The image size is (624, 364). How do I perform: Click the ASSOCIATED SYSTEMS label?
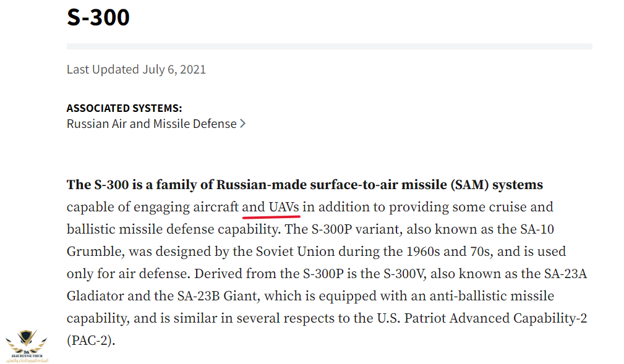[x=124, y=108]
